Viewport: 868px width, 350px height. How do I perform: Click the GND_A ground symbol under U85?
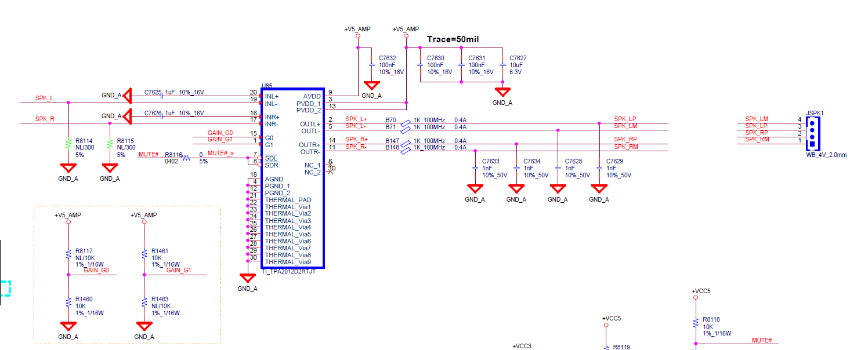tap(247, 278)
